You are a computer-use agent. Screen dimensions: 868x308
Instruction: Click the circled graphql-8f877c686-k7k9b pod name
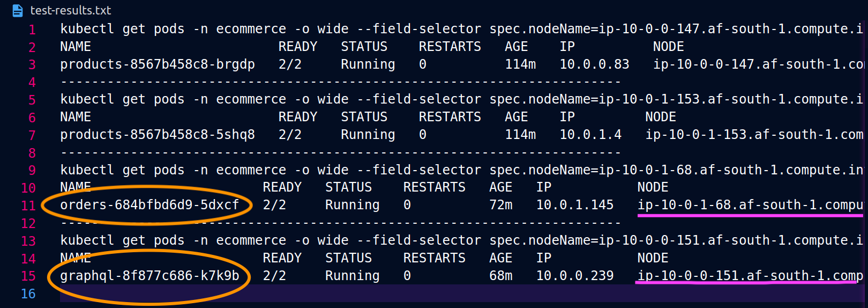[x=149, y=276]
